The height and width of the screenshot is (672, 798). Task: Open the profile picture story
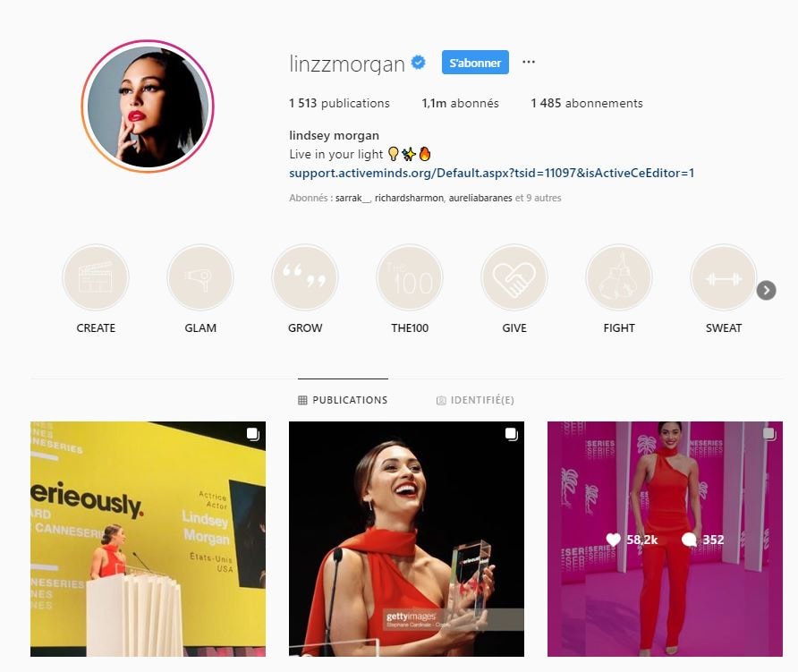148,106
